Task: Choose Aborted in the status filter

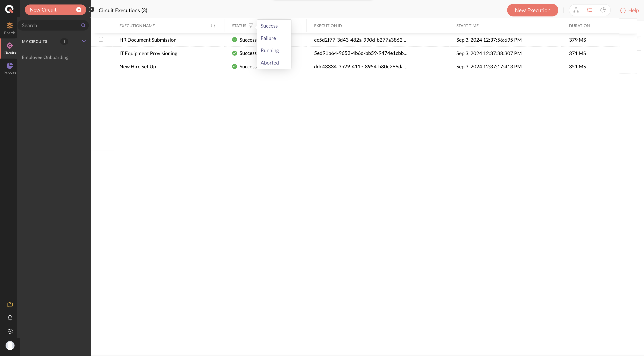Action: coord(269,63)
